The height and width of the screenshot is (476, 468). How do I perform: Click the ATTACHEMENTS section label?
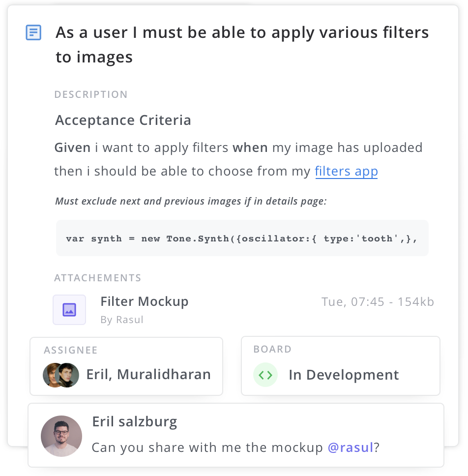[x=97, y=278]
